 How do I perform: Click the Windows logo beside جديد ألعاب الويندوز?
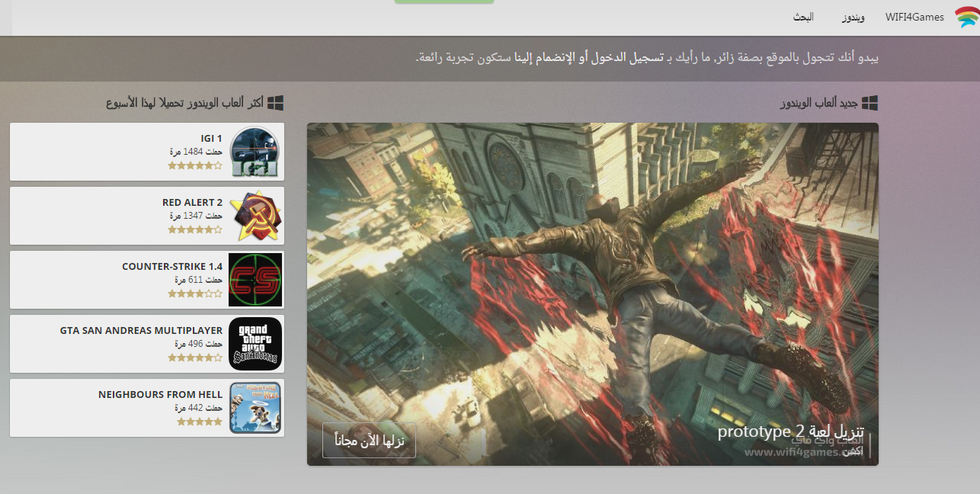click(x=870, y=103)
